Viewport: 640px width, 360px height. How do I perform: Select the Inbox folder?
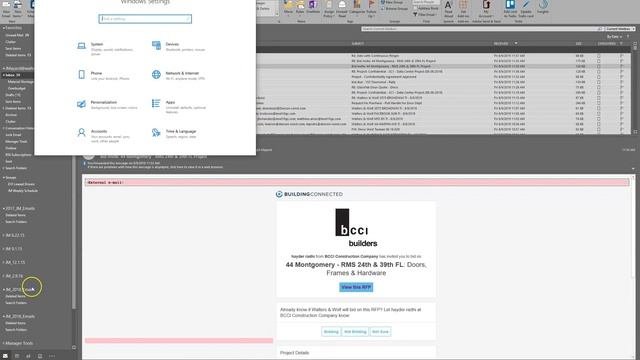pyautogui.click(x=13, y=75)
